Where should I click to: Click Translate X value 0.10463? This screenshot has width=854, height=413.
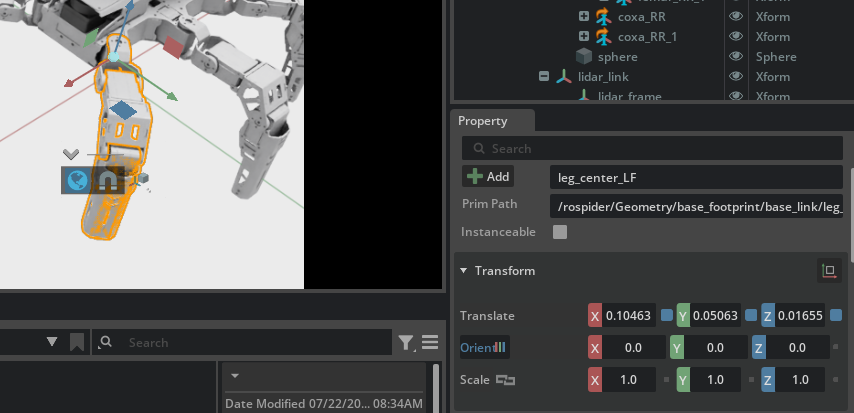pyautogui.click(x=629, y=315)
